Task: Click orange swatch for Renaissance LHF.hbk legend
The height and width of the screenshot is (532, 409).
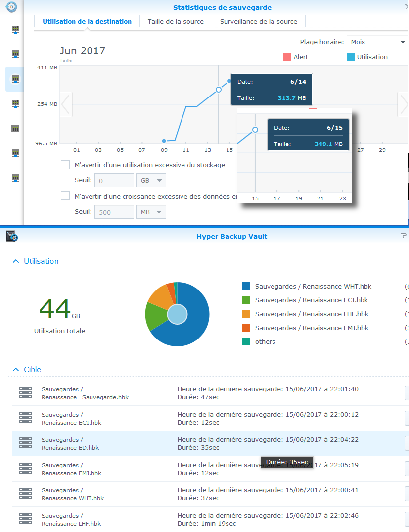Action: tap(246, 314)
